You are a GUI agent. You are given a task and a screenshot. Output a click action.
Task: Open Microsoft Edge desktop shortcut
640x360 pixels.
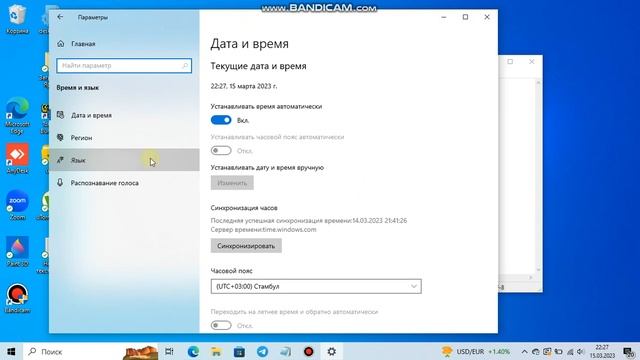tap(17, 116)
